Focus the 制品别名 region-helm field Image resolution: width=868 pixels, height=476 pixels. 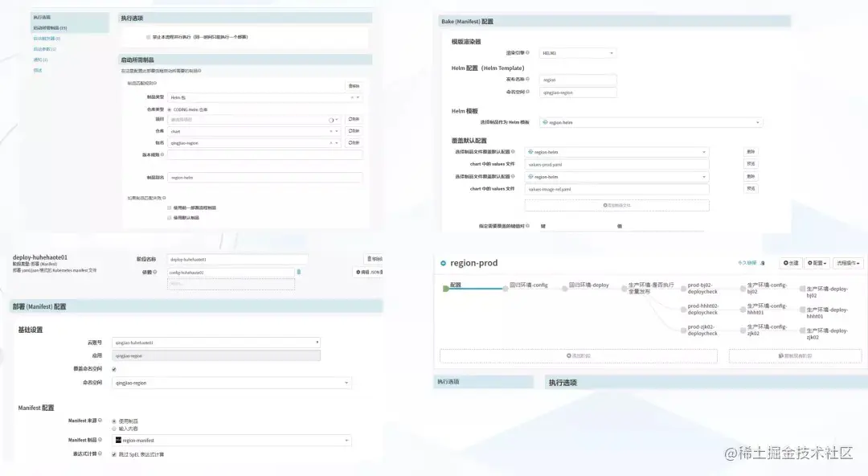click(x=264, y=178)
